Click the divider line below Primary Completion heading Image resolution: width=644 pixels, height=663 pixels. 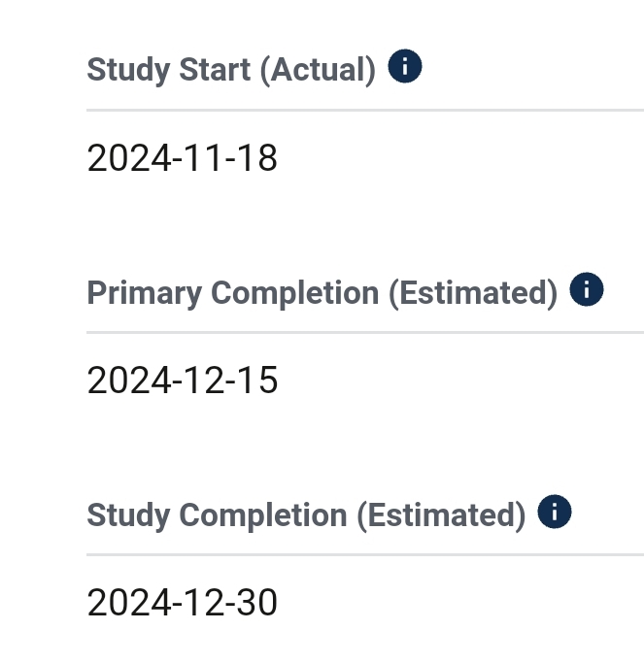[x=365, y=333]
